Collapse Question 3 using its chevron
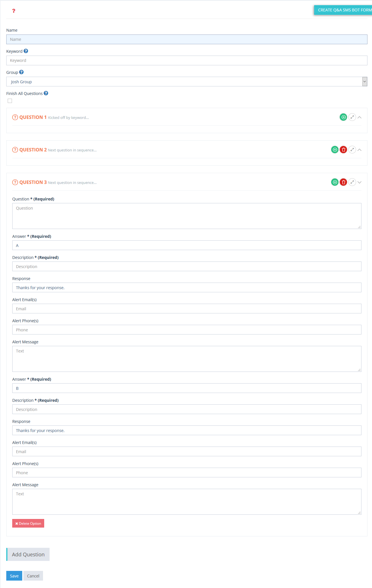This screenshot has height=588, width=372. tap(359, 182)
